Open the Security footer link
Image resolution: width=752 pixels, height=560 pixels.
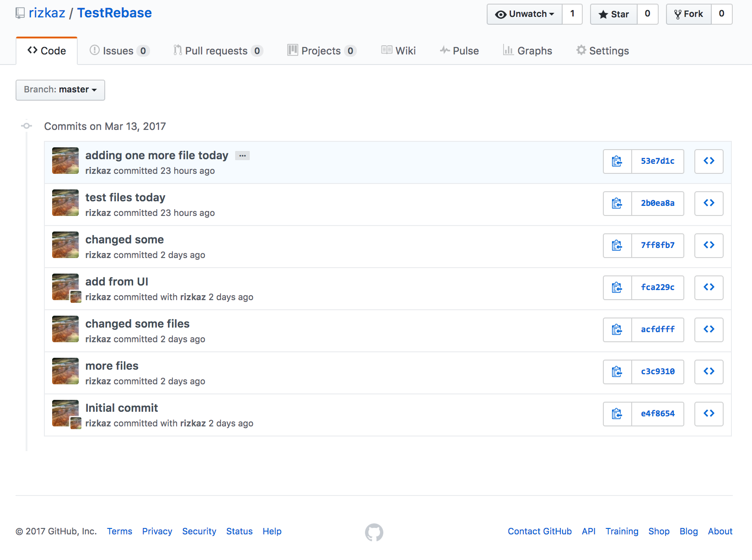click(x=199, y=532)
